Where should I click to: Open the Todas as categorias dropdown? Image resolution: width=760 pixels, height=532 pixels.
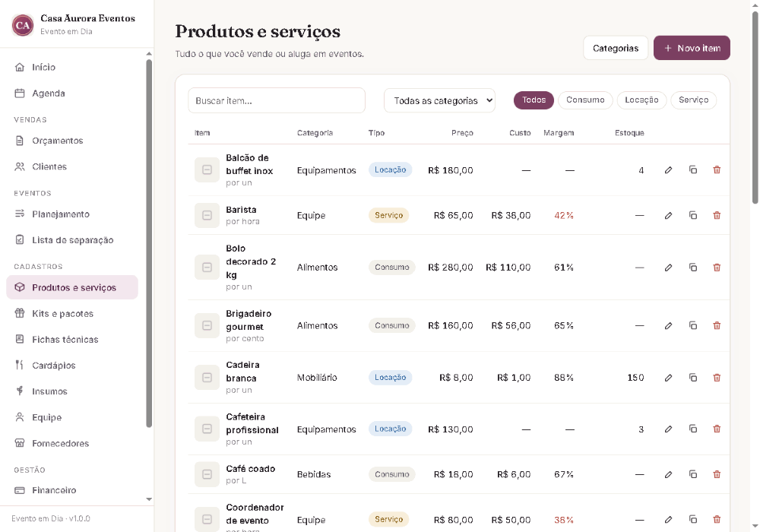click(439, 101)
